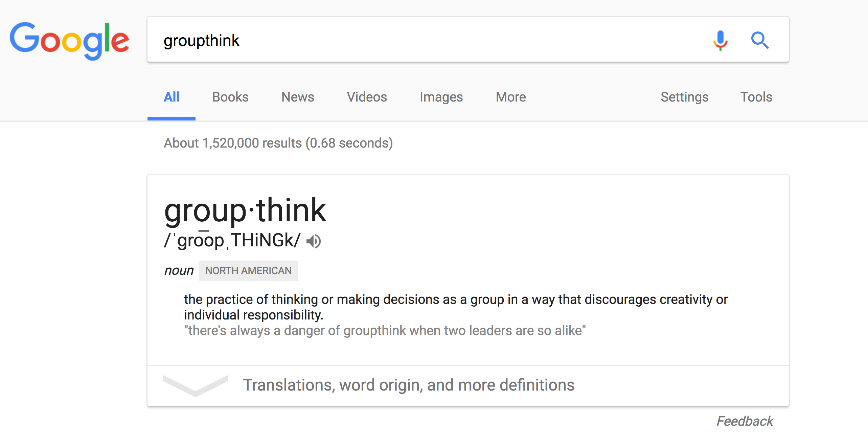Switch to the Images tab
The image size is (868, 442).
click(x=441, y=97)
